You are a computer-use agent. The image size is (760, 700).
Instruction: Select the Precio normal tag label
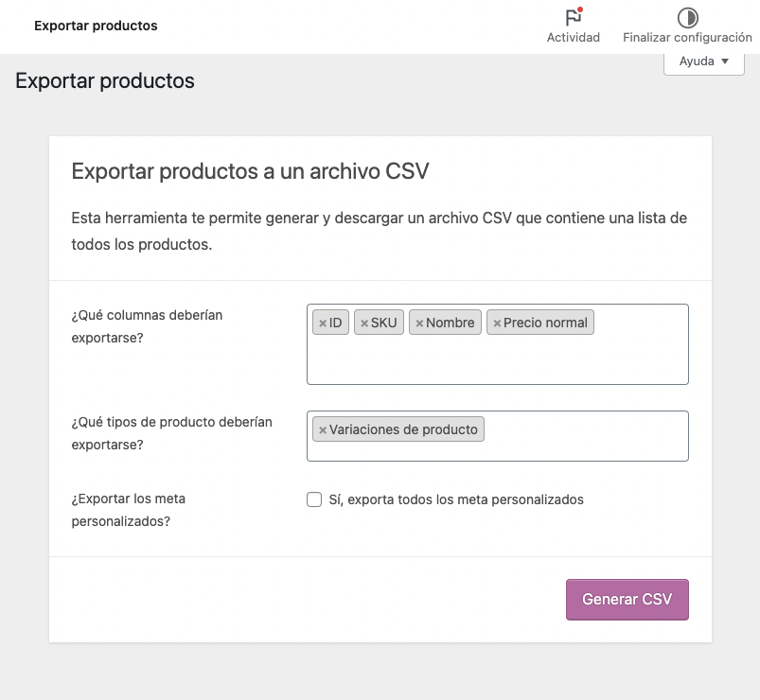pos(545,323)
